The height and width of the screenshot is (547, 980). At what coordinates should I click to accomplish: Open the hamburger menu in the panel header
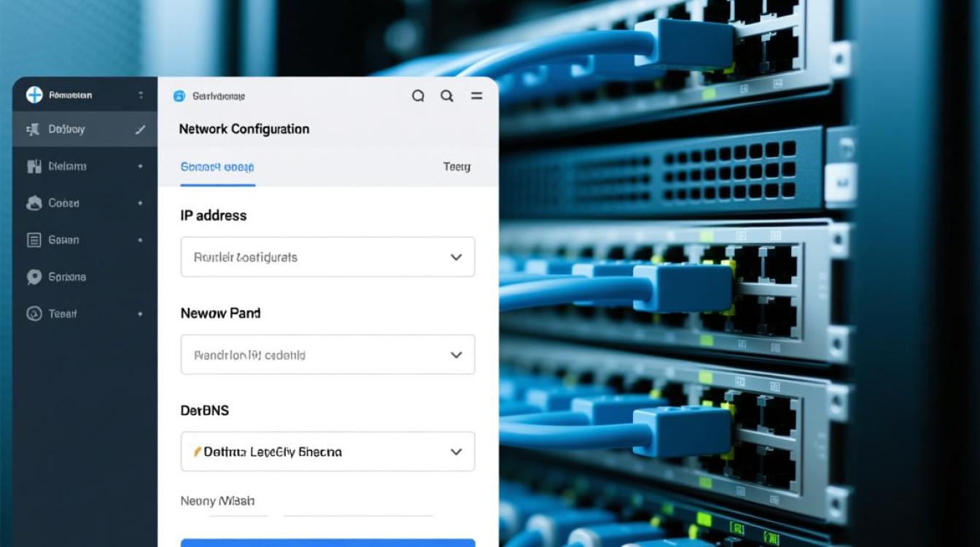point(476,96)
